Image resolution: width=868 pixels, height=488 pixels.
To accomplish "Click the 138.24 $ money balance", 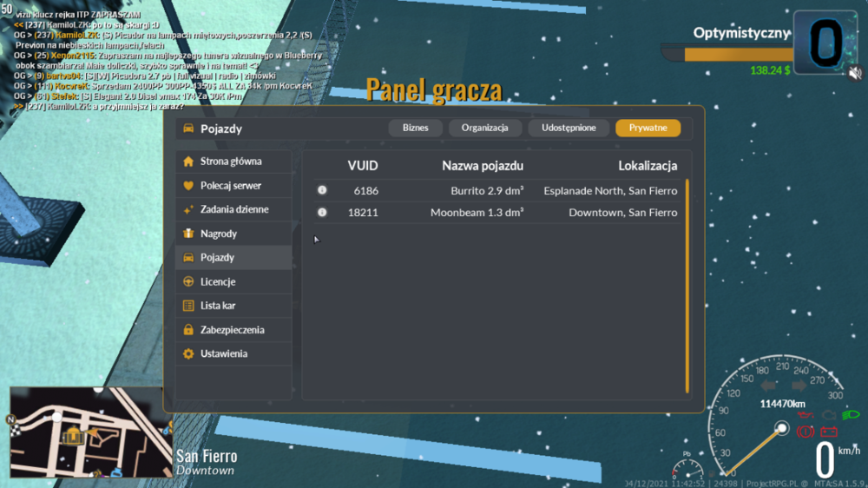I will point(770,70).
